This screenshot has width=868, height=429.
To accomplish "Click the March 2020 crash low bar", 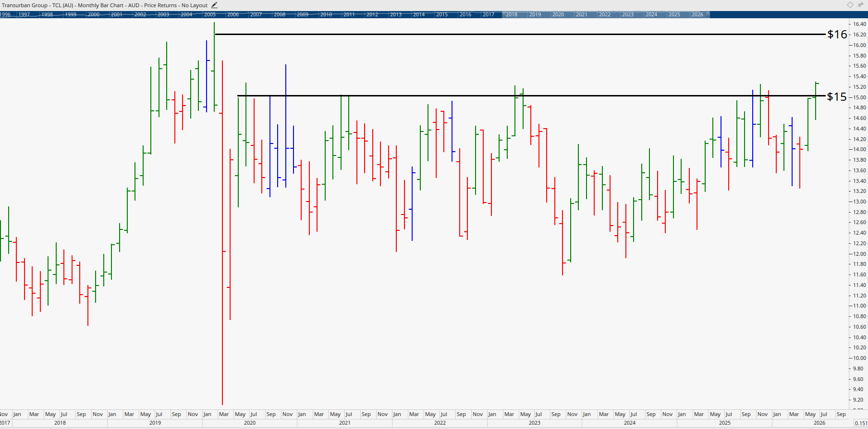I will pos(222,233).
